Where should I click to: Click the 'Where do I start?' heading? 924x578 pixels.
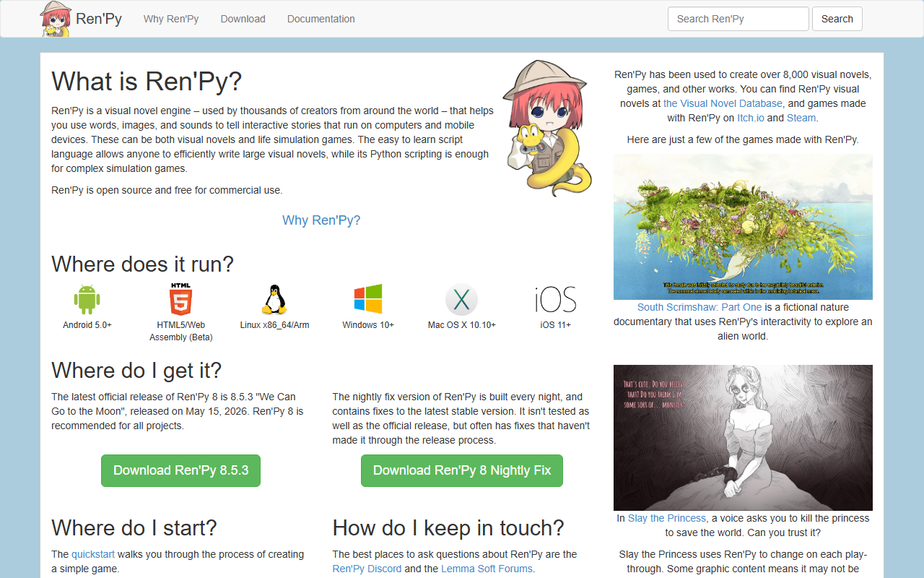pyautogui.click(x=134, y=528)
